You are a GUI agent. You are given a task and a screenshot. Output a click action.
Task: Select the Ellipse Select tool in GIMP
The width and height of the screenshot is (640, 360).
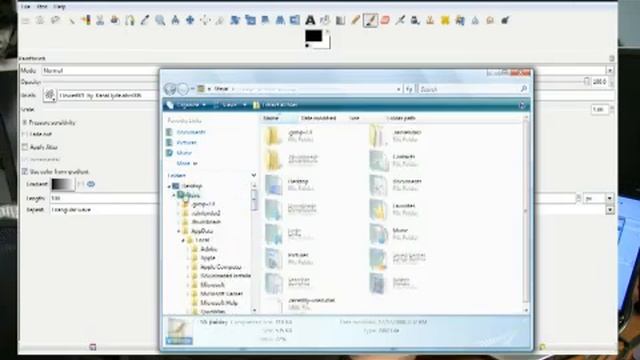point(40,20)
